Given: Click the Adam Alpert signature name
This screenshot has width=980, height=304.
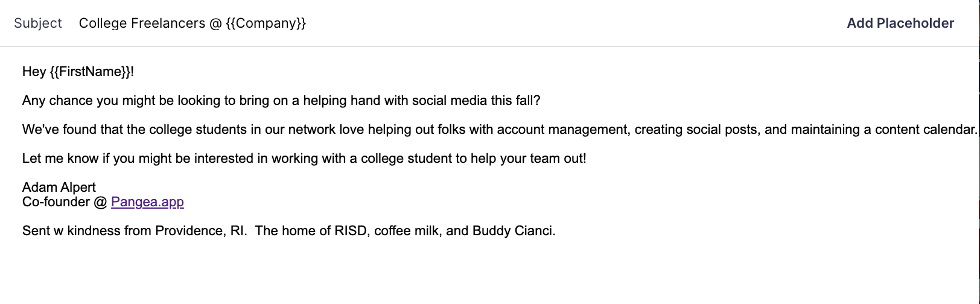Looking at the screenshot, I should [x=59, y=188].
